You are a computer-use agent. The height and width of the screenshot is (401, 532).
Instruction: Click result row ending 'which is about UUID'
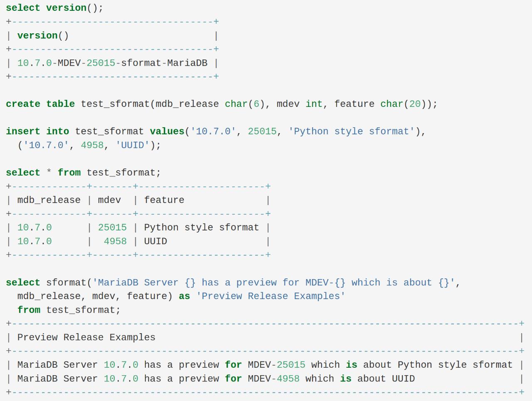pyautogui.click(x=216, y=379)
